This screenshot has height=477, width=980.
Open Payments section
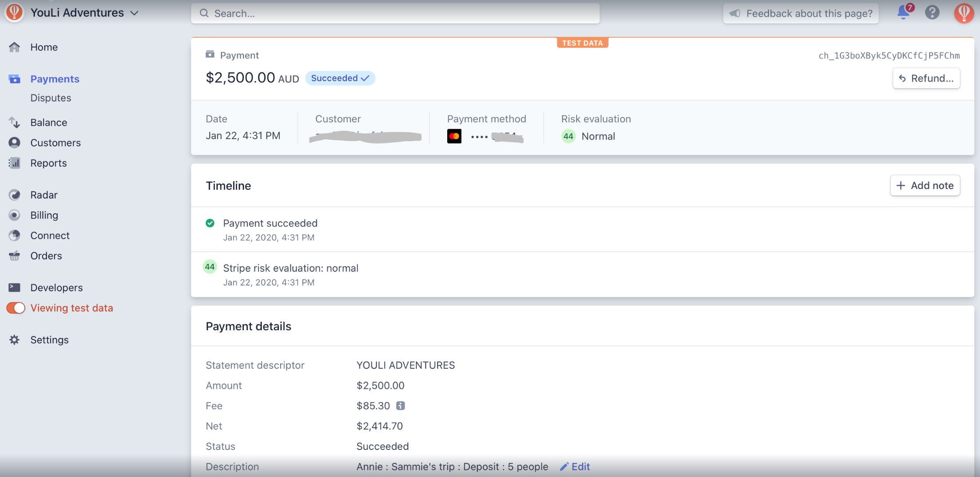pos(55,79)
